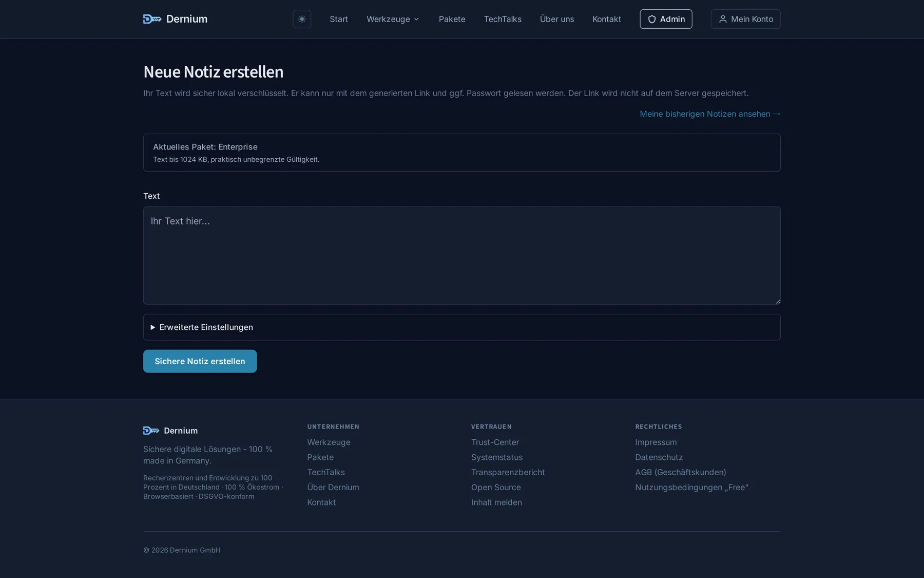Image resolution: width=924 pixels, height=578 pixels.
Task: Click the text area resize handle
Action: pos(778,302)
